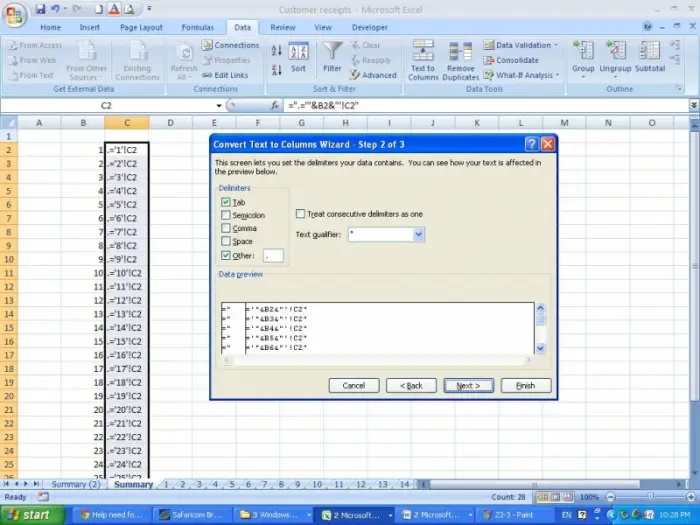
Task: Open the Review ribbon tab
Action: tap(283, 27)
